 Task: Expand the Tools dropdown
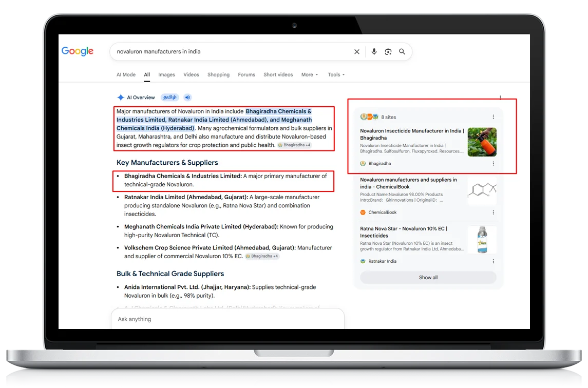336,74
